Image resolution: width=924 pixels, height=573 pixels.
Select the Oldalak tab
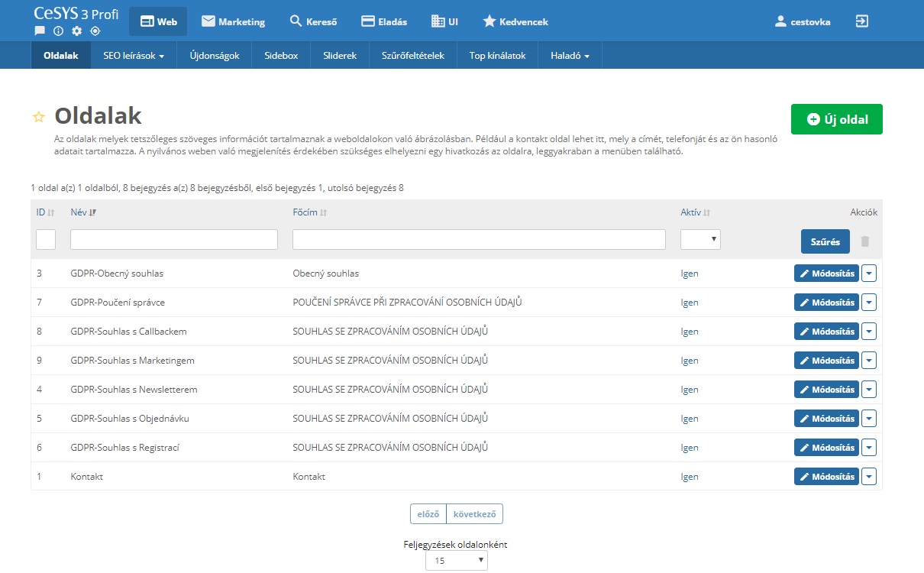tap(61, 55)
